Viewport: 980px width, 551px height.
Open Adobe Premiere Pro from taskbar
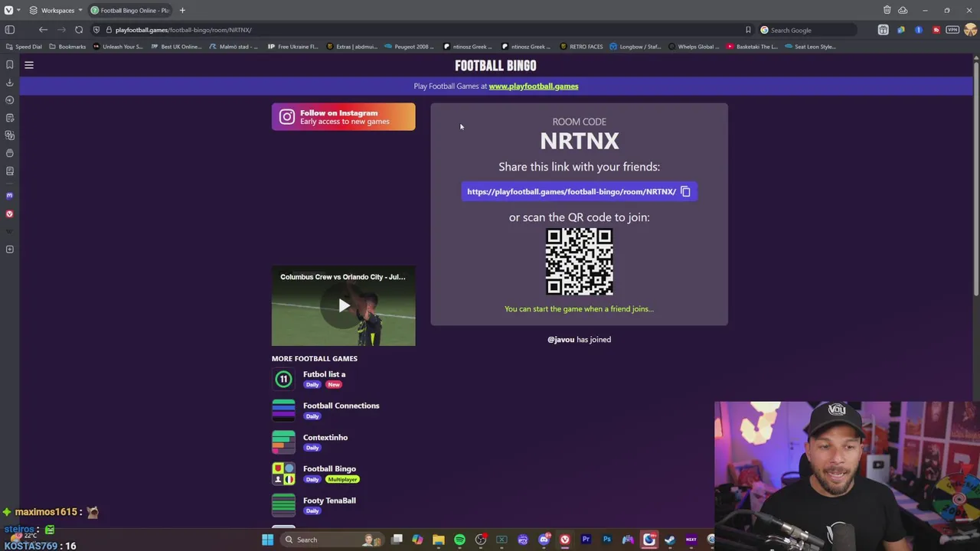tap(586, 540)
